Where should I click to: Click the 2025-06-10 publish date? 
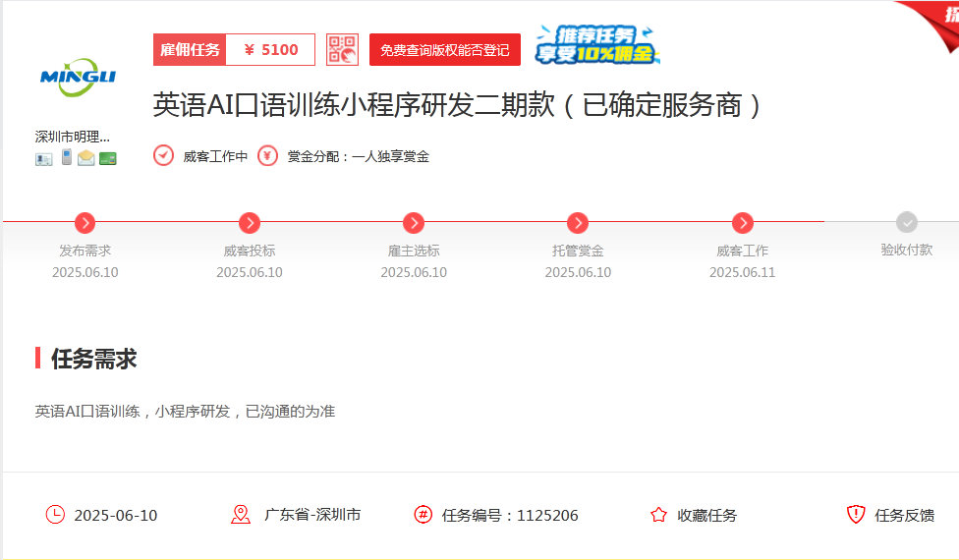click(x=116, y=516)
